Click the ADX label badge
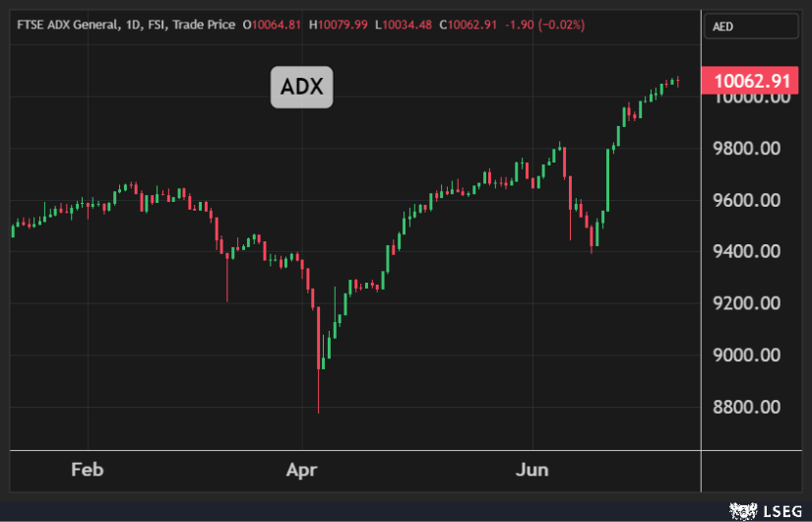The image size is (812, 522). 302,87
